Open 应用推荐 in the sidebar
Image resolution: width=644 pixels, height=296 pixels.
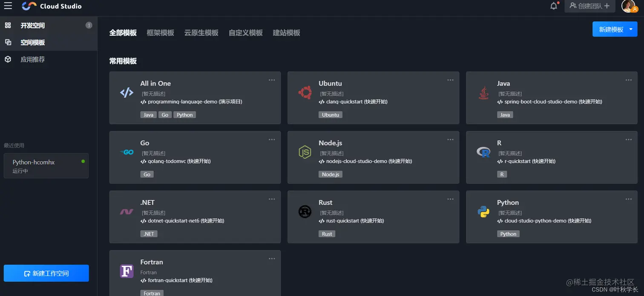(49, 60)
